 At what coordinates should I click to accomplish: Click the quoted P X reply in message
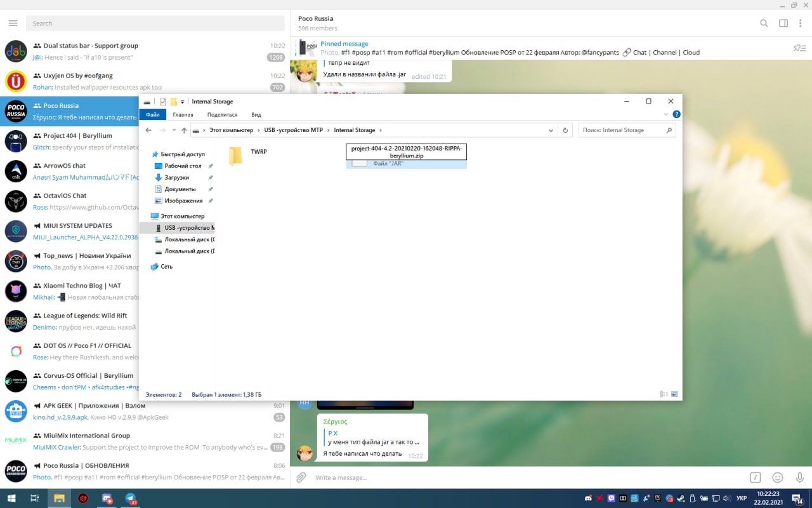[x=374, y=438]
